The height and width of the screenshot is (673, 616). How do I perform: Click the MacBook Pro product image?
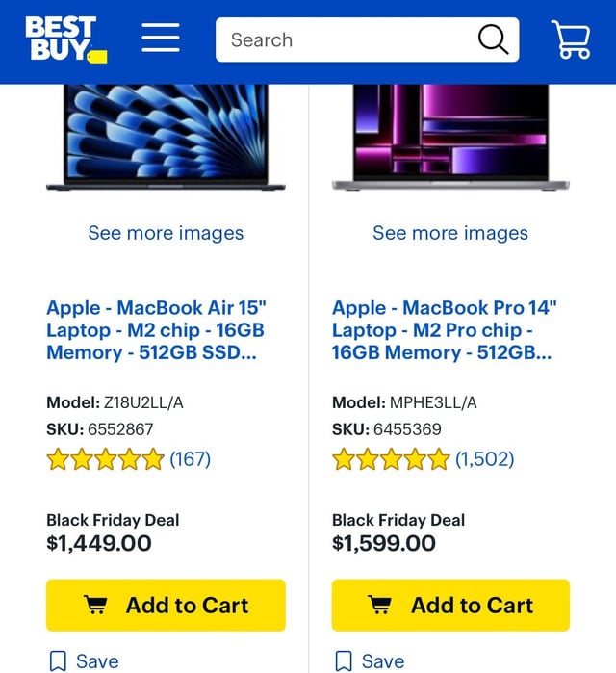click(x=450, y=135)
